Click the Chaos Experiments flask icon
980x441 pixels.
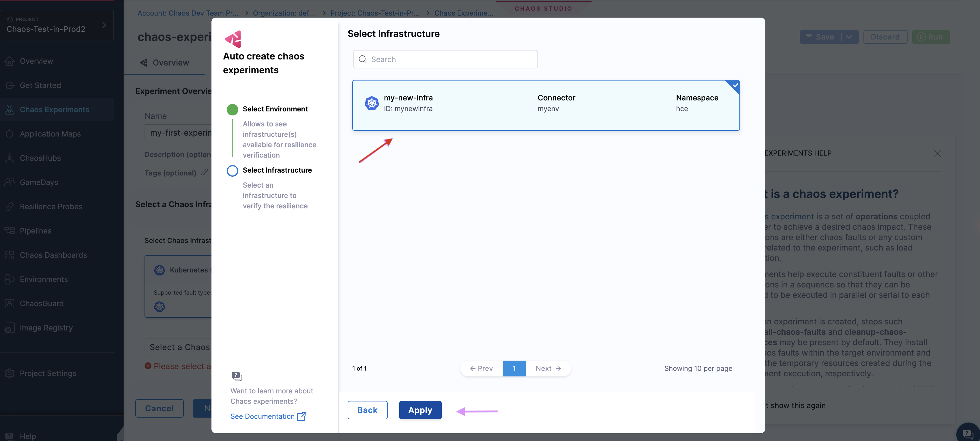pos(10,110)
